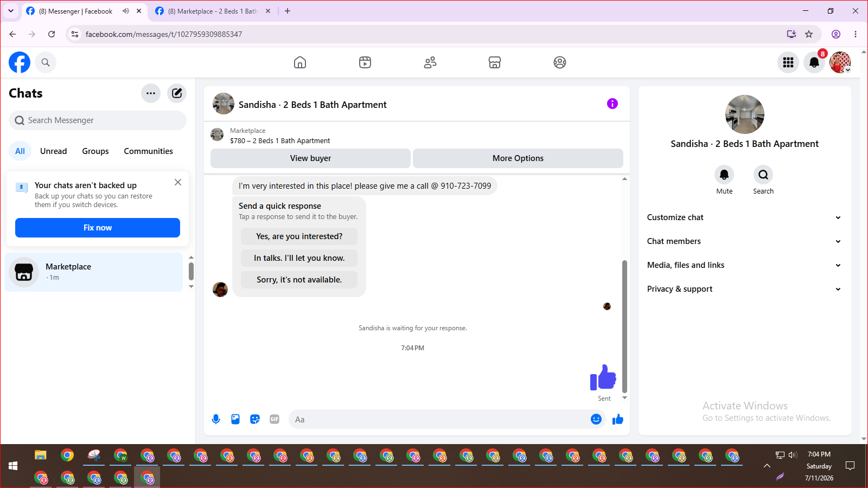Record a voice clip with microphone icon

[216, 419]
